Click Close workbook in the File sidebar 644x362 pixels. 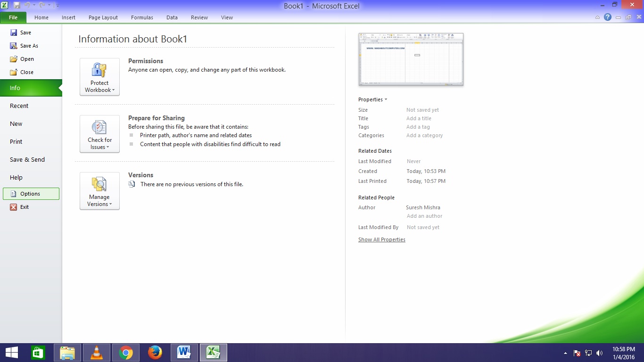22,72
